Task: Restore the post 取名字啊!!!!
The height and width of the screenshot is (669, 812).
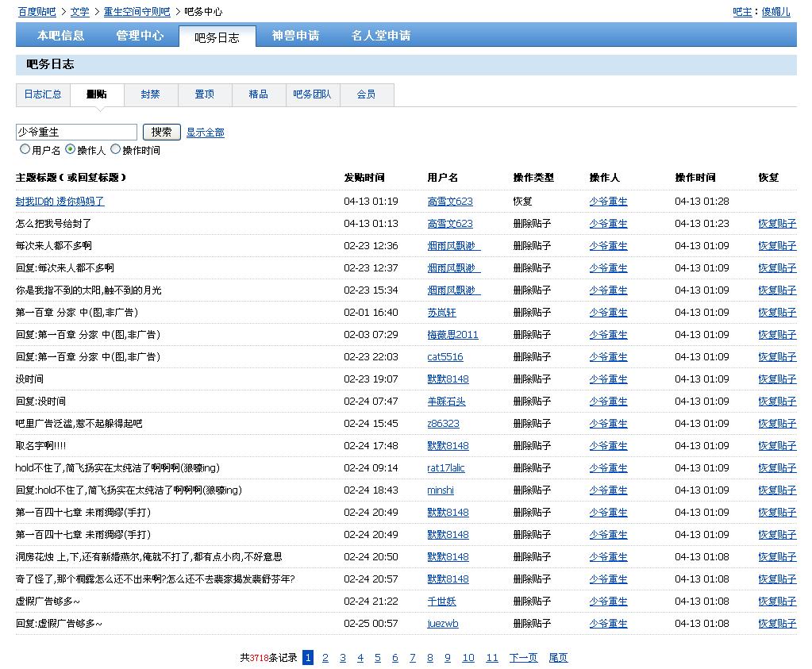Action: point(777,446)
